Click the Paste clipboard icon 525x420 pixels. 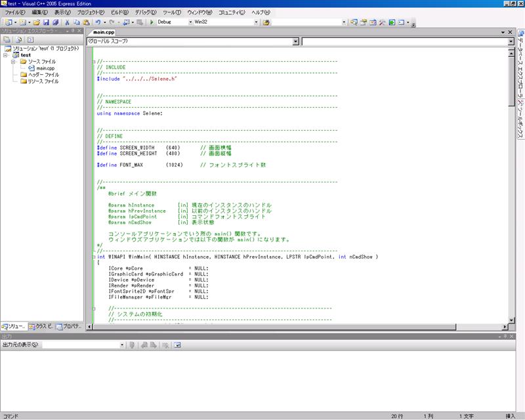86,22
